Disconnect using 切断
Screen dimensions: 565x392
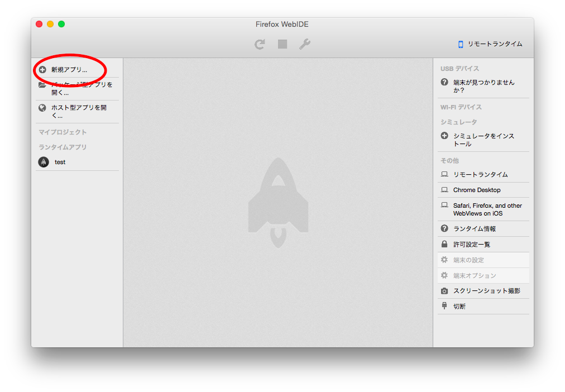[483, 306]
